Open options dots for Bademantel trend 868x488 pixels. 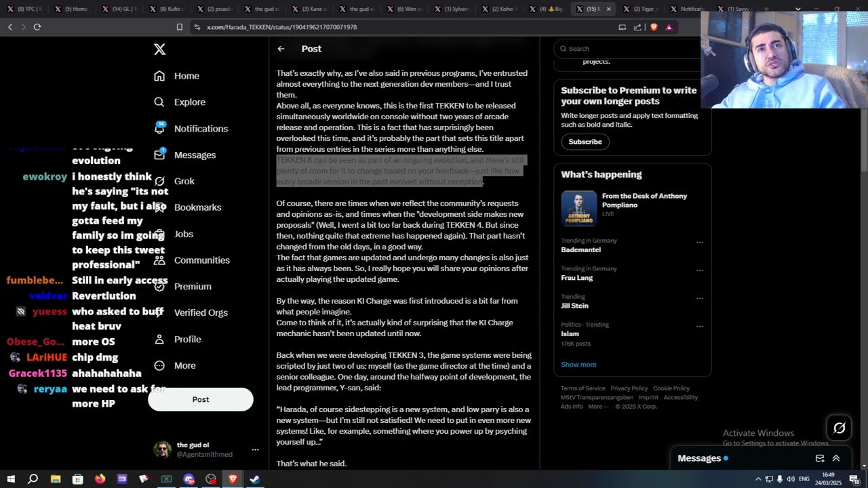699,242
